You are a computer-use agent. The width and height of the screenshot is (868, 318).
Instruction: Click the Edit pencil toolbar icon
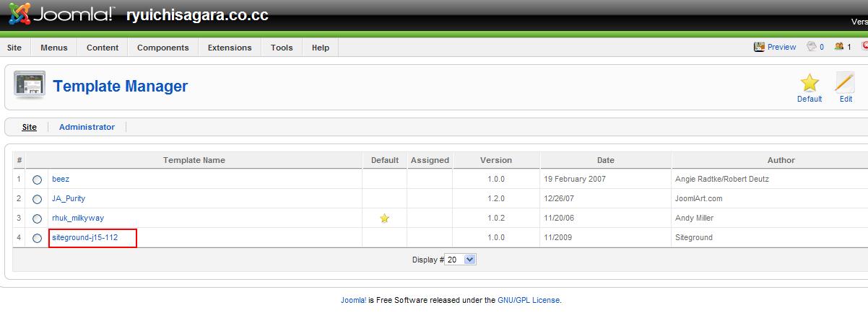(x=845, y=83)
